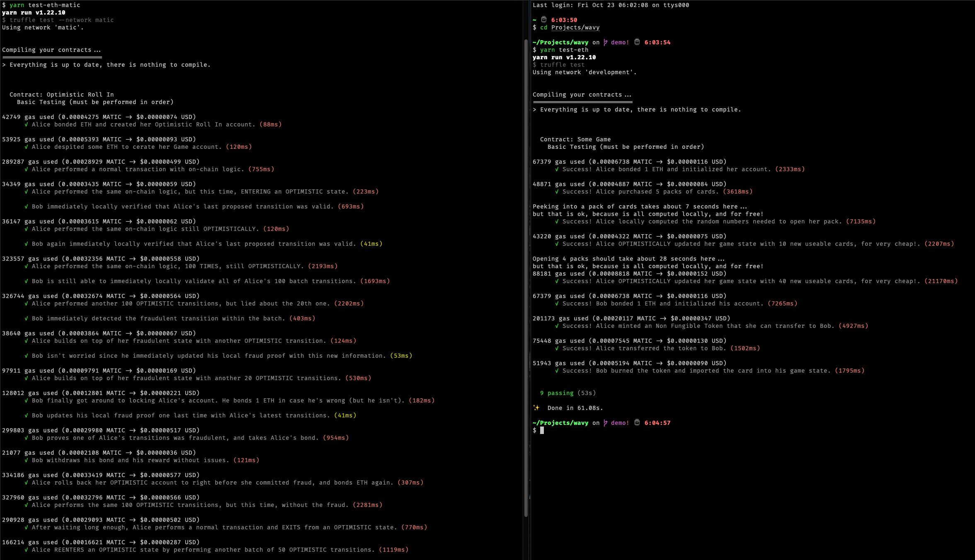975x560 pixels.
Task: Click the checkmark before 'Alice REENTERS an OPTIMISTIC state'
Action: point(27,550)
